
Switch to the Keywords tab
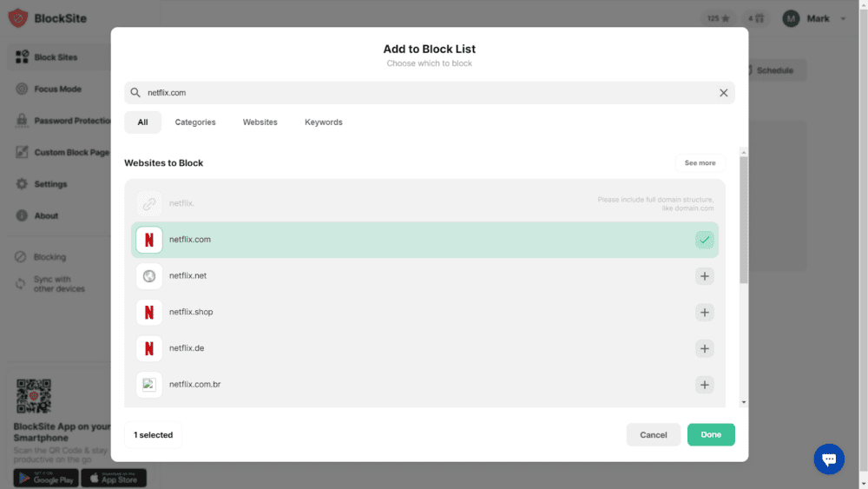point(323,122)
